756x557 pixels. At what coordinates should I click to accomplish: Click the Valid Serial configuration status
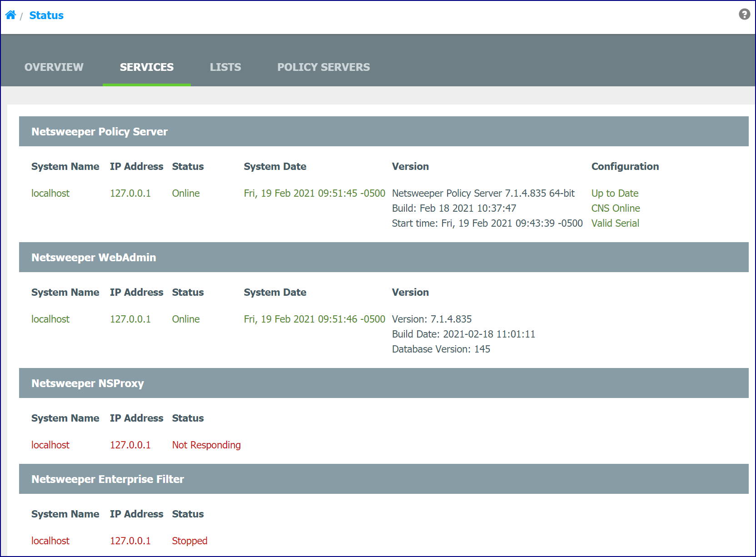point(615,223)
